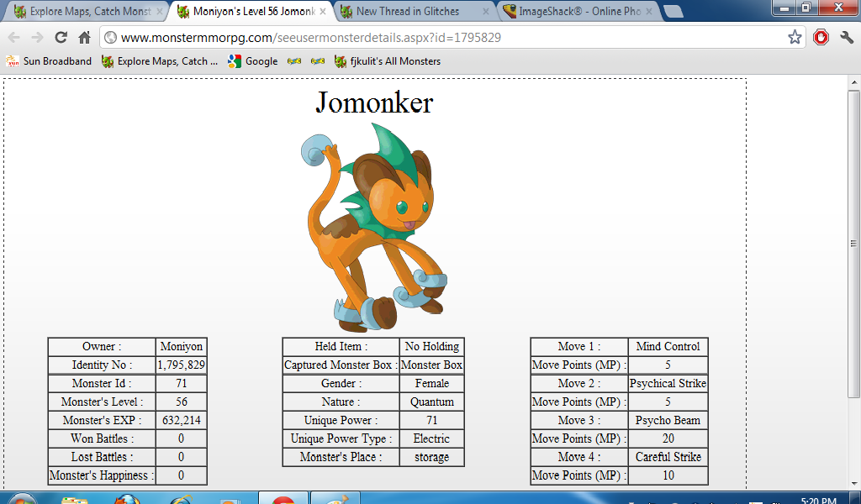Go to the Home page icon
The image size is (861, 504).
pos(84,38)
